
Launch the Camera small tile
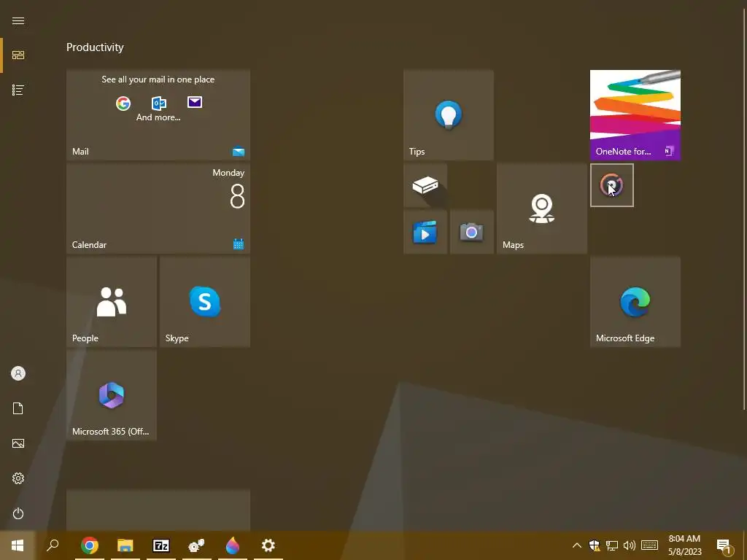point(472,232)
